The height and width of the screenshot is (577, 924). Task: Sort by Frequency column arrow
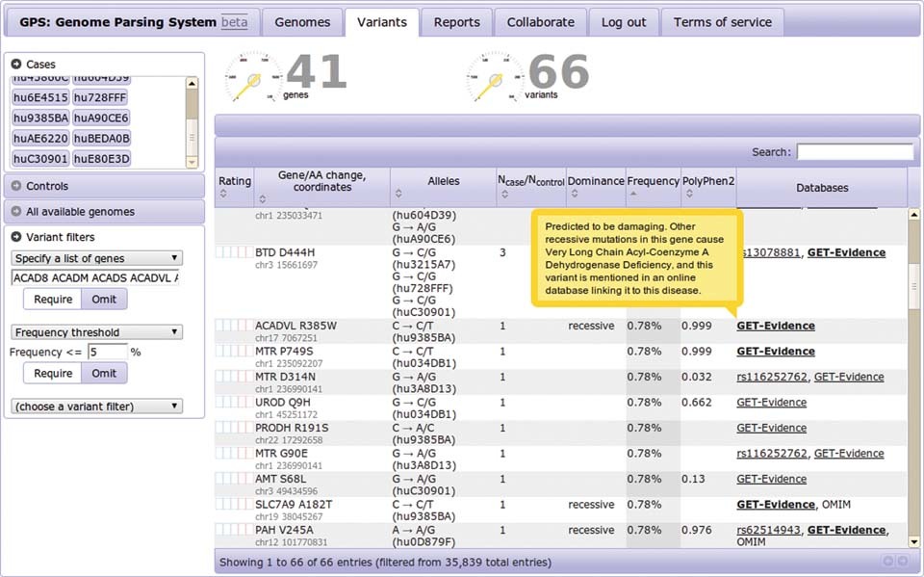click(633, 193)
